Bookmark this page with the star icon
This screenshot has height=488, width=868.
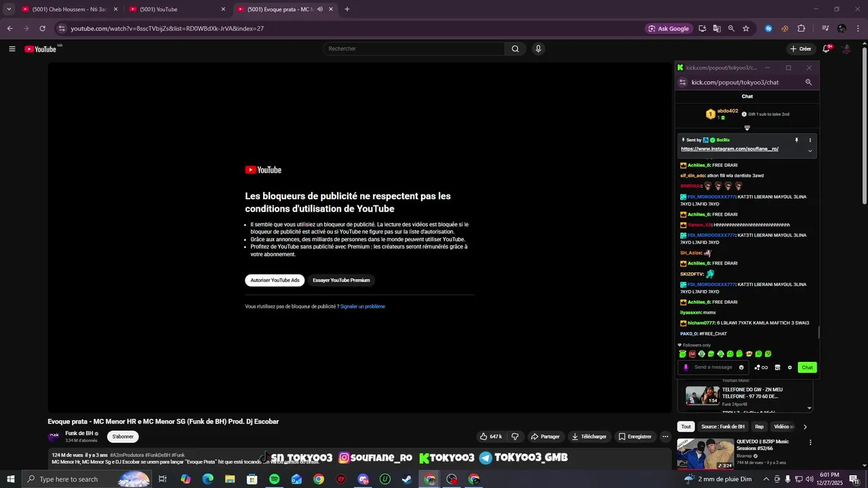746,28
